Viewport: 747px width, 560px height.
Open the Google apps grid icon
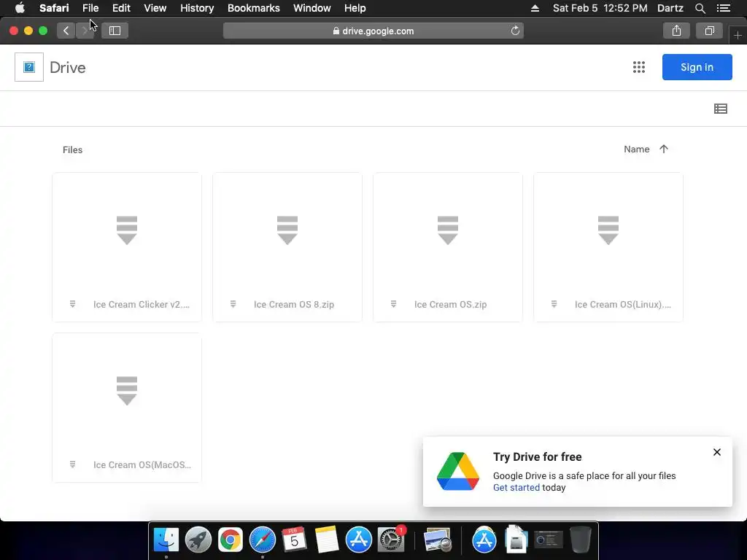(639, 67)
